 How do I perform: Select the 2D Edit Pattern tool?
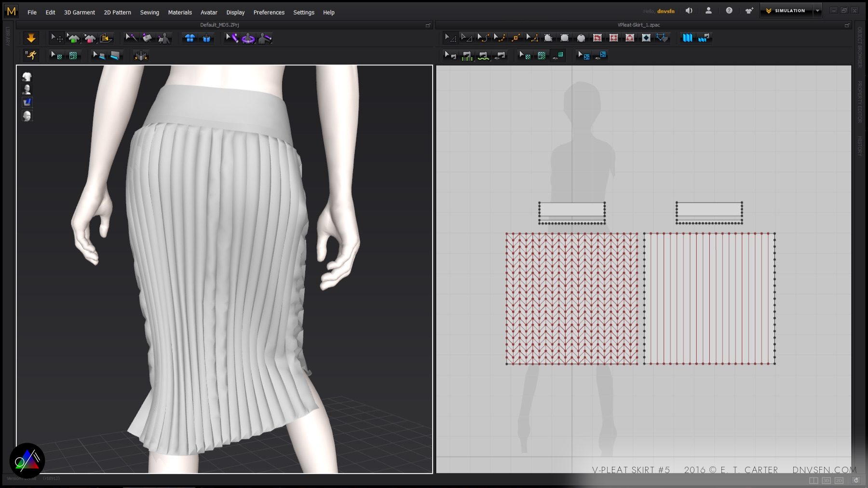click(466, 38)
